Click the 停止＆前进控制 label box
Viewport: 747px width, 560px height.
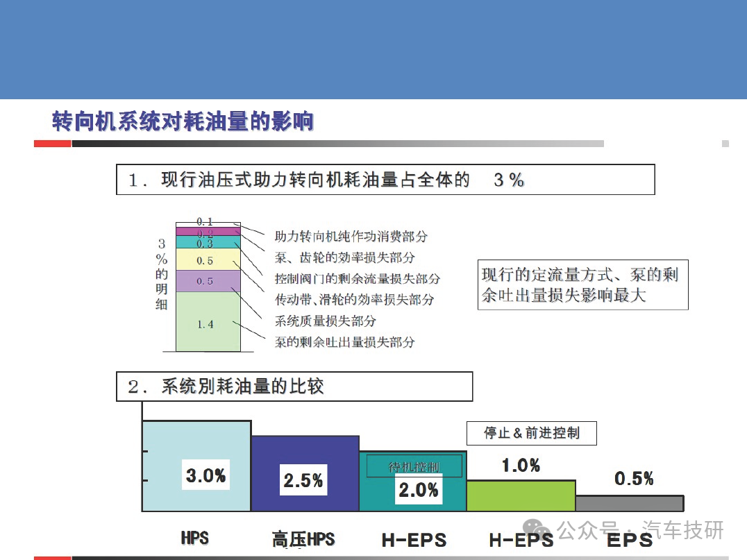click(531, 434)
